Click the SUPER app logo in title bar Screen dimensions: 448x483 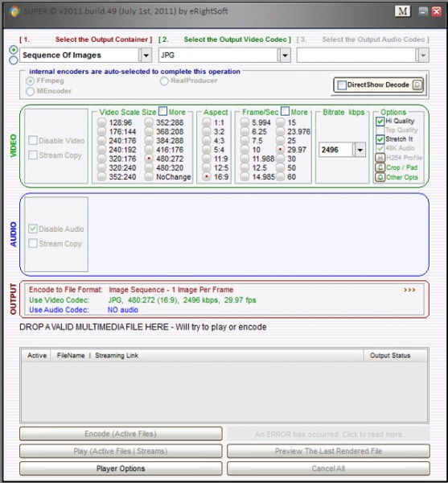[x=14, y=11]
